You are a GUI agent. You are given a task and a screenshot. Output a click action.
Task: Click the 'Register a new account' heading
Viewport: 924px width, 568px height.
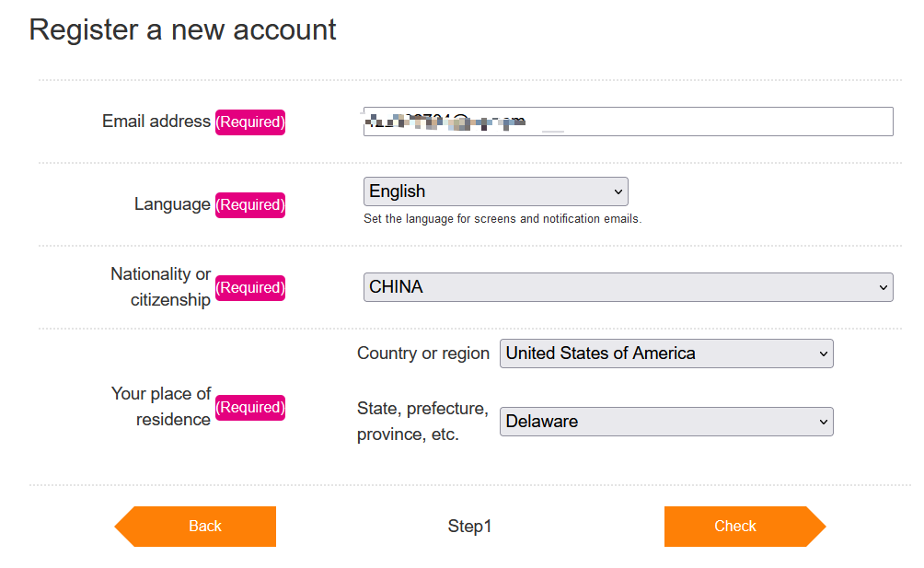[183, 29]
